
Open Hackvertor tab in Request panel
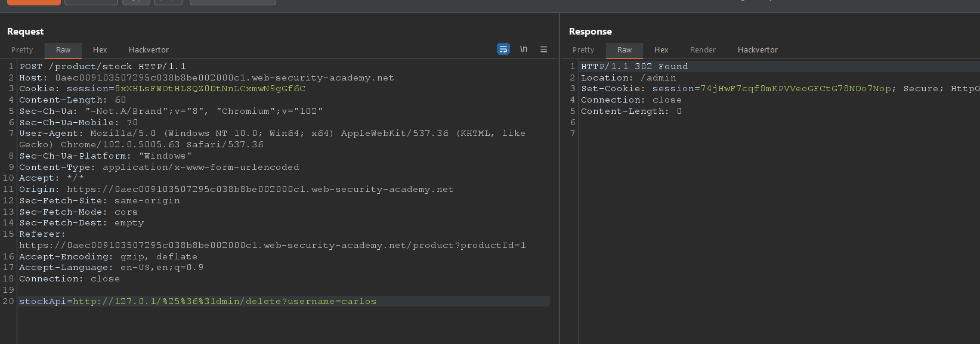tap(149, 50)
